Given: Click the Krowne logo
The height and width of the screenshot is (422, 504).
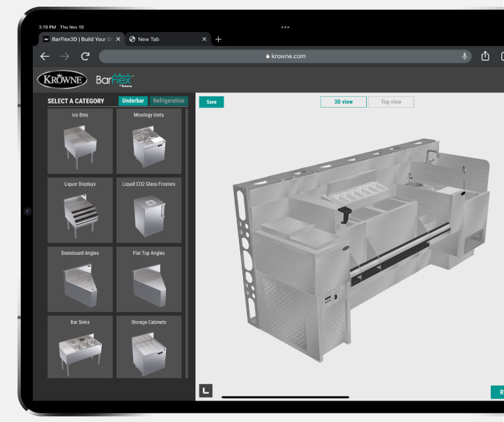Looking at the screenshot, I should (62, 79).
